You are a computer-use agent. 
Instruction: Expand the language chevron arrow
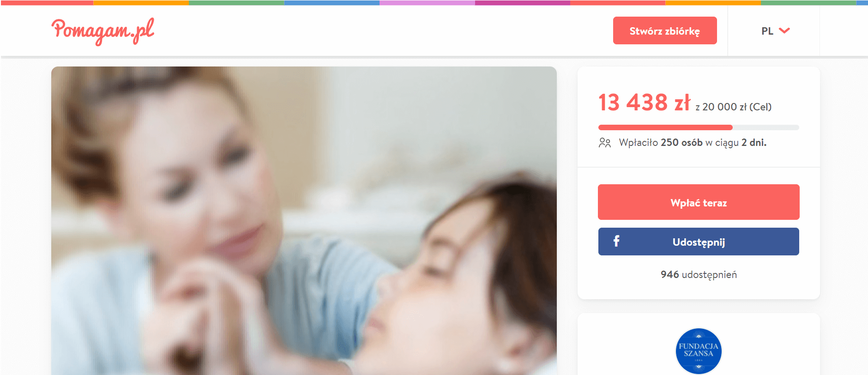point(784,30)
